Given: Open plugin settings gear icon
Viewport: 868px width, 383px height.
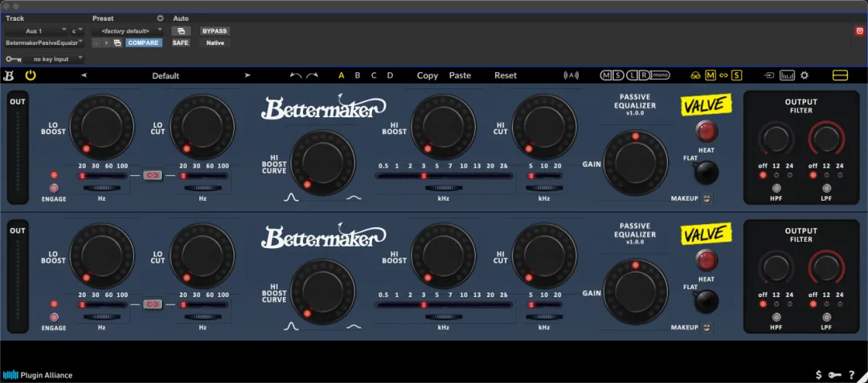Looking at the screenshot, I should [805, 75].
